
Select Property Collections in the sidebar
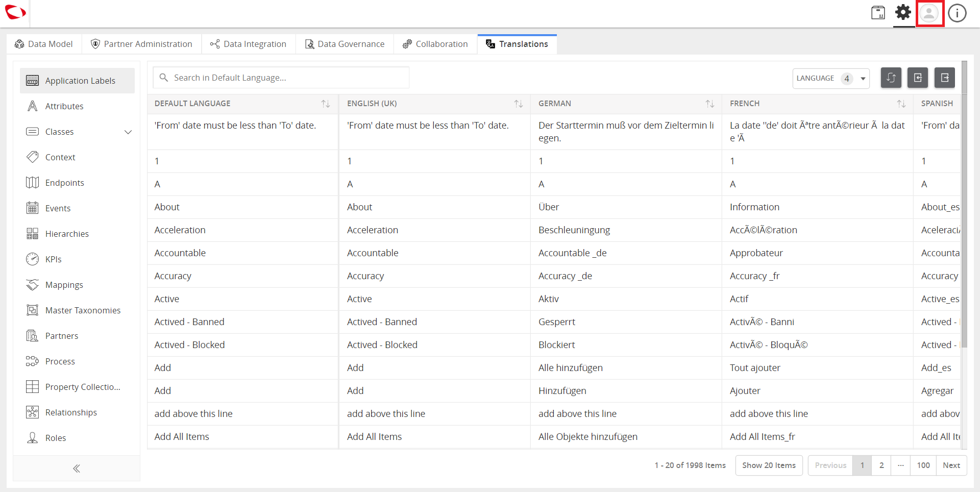pos(77,387)
